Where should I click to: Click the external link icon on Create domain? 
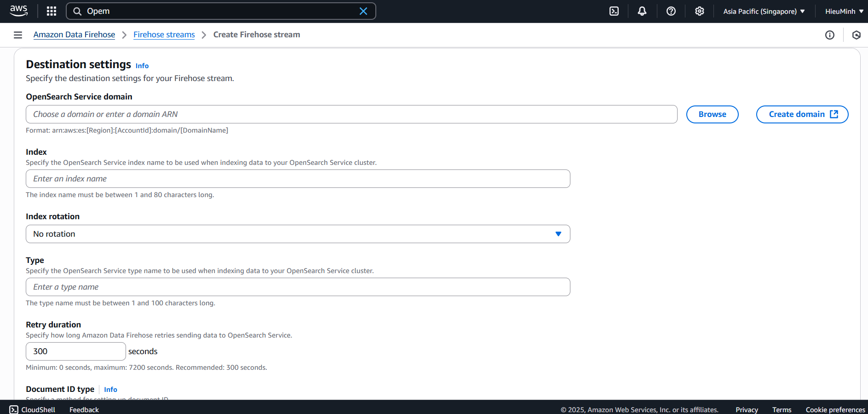[x=834, y=114]
